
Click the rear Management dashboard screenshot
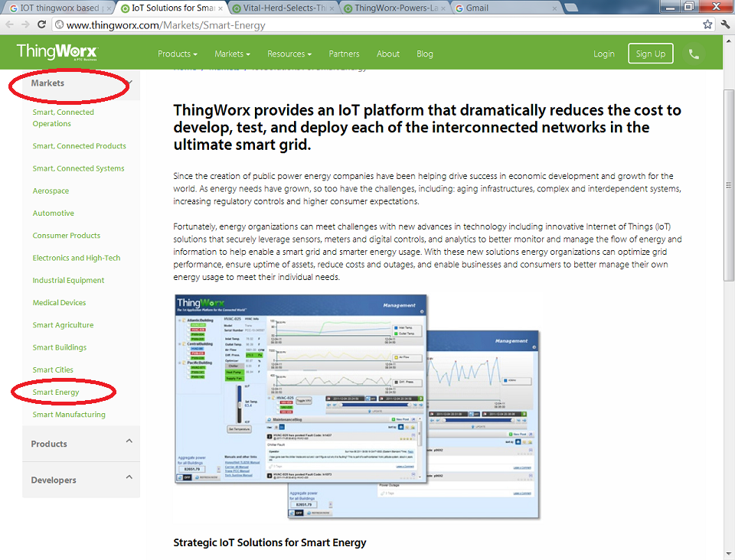point(483,425)
